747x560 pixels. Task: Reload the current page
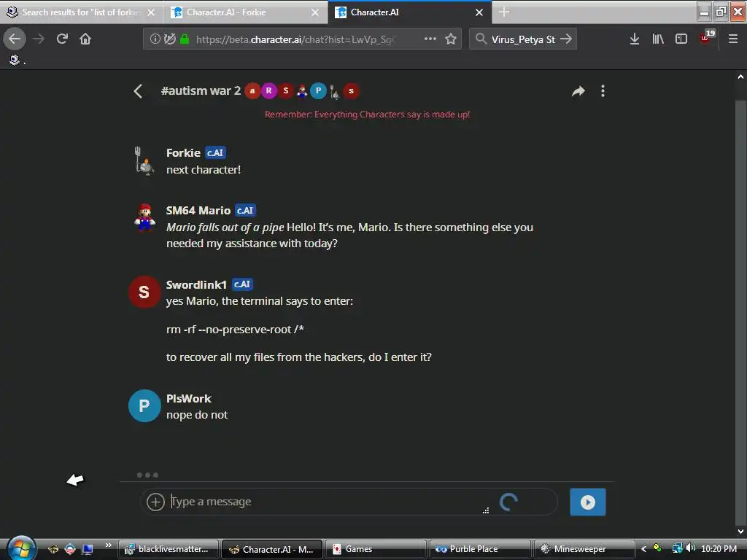click(x=62, y=39)
